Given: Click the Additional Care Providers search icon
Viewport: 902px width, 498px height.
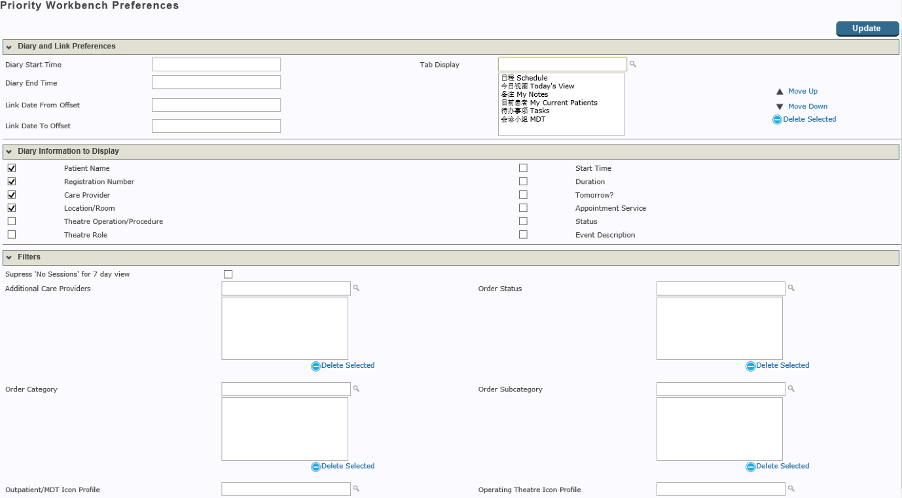Looking at the screenshot, I should click(356, 288).
